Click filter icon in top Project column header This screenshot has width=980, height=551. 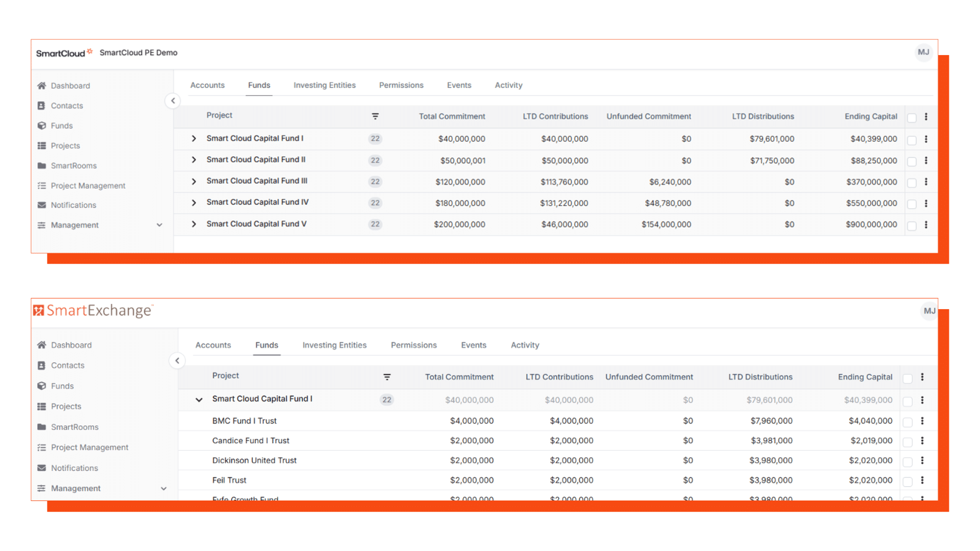(375, 116)
